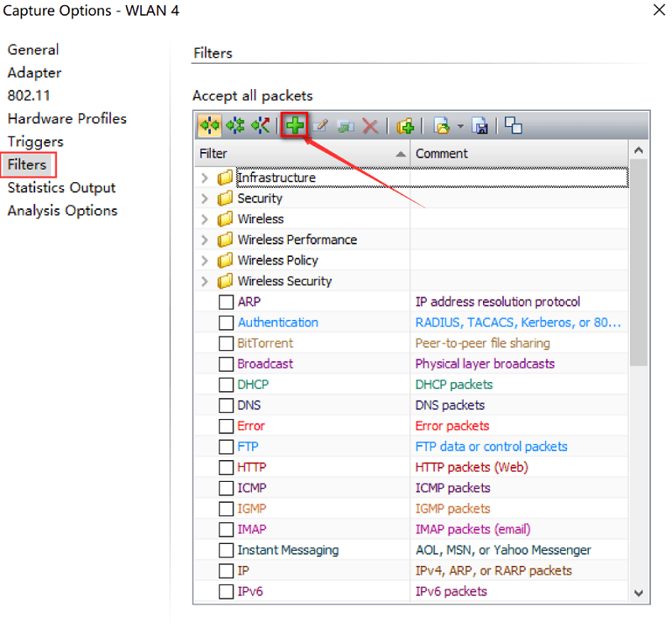Open the Import dropdown arrow in toolbar
672x628 pixels.
click(x=460, y=127)
